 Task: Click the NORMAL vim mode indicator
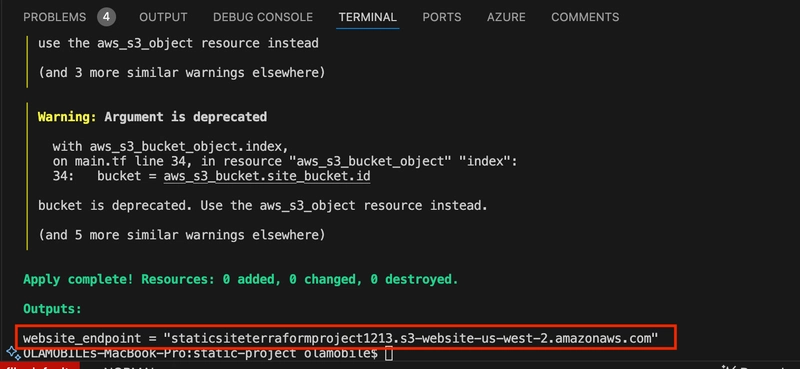coord(129,367)
